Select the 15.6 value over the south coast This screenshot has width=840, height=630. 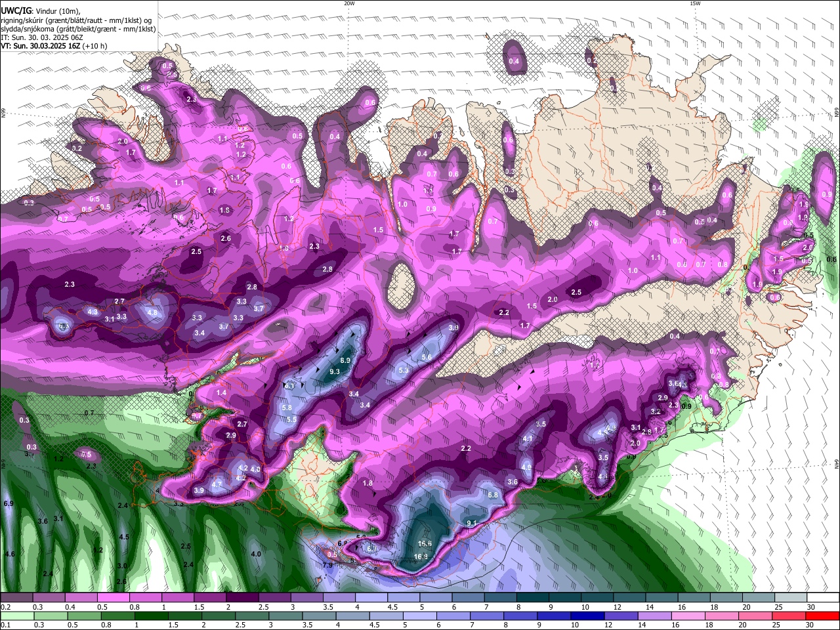coord(425,543)
